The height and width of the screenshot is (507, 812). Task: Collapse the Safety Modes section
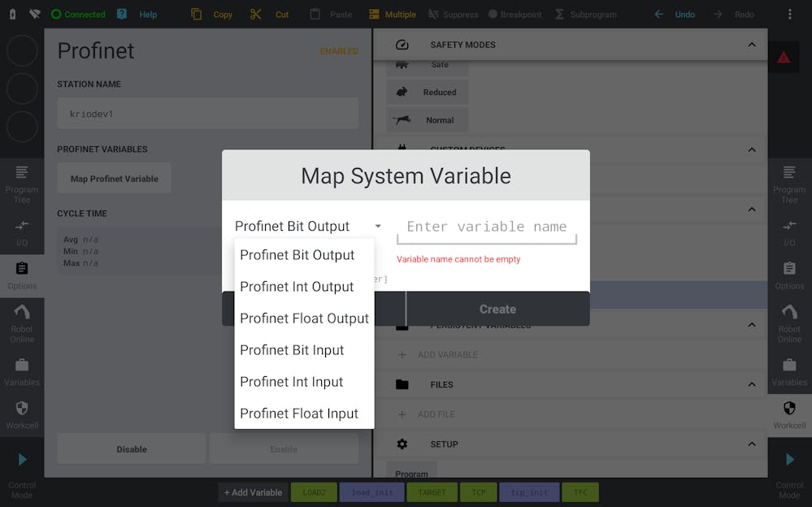pyautogui.click(x=752, y=45)
